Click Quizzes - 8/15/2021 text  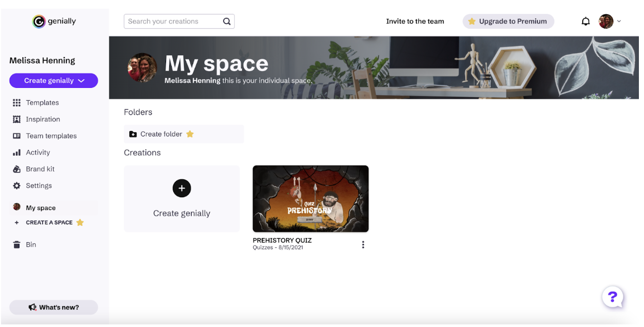(278, 248)
